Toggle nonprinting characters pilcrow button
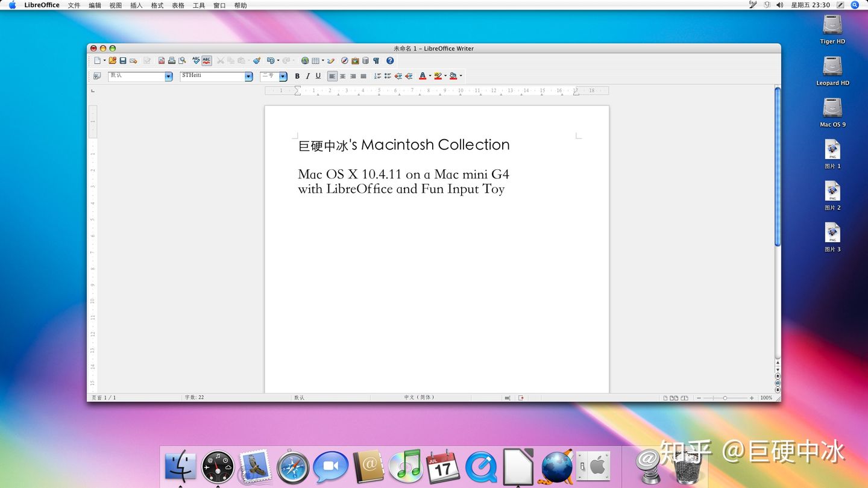The height and width of the screenshot is (488, 868). pos(376,61)
